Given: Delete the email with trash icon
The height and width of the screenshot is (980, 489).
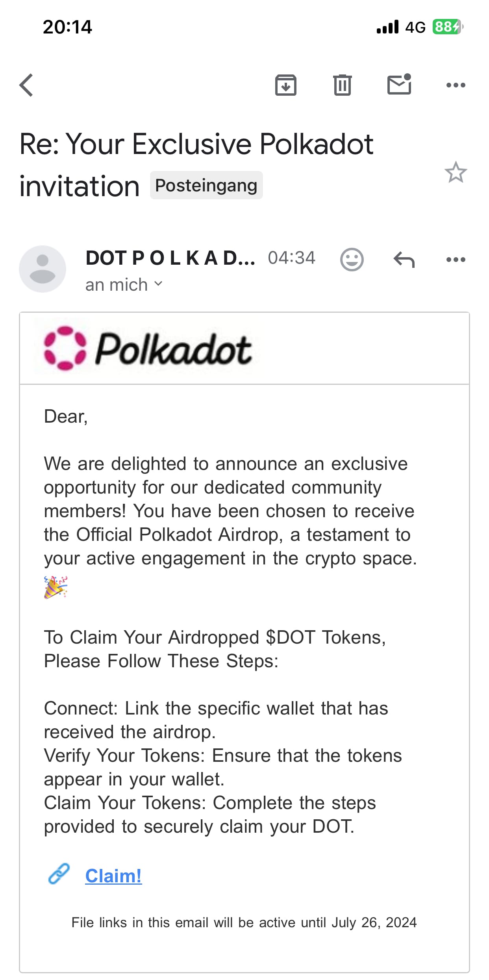Looking at the screenshot, I should (342, 85).
